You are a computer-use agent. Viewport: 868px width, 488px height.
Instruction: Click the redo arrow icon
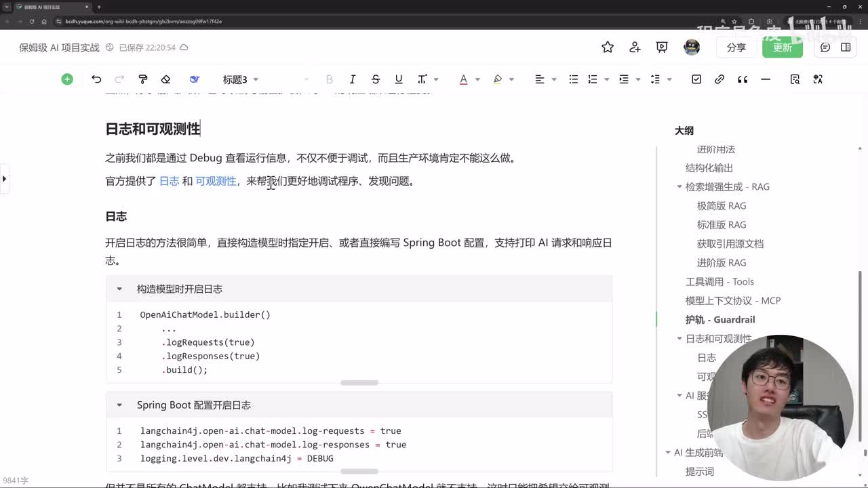(x=119, y=79)
